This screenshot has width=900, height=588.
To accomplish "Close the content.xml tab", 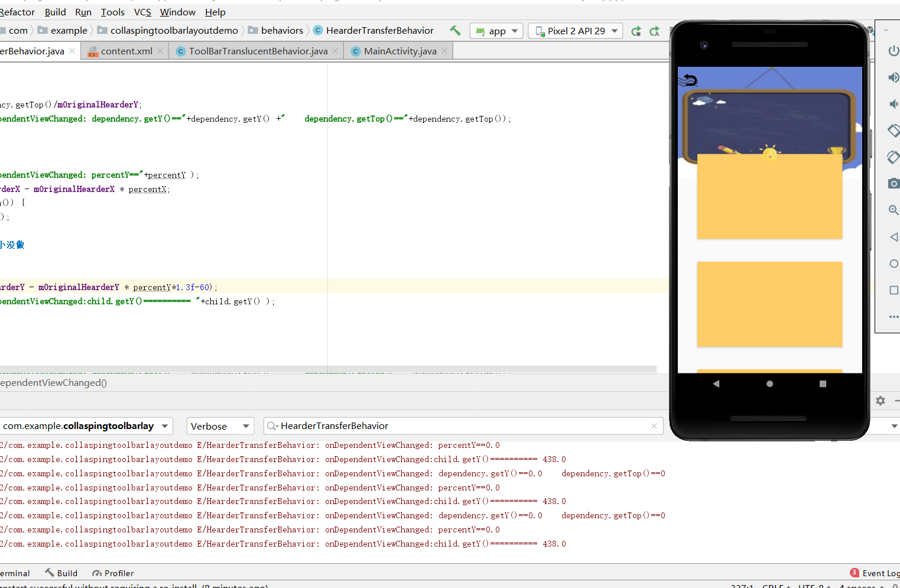I will [x=160, y=51].
